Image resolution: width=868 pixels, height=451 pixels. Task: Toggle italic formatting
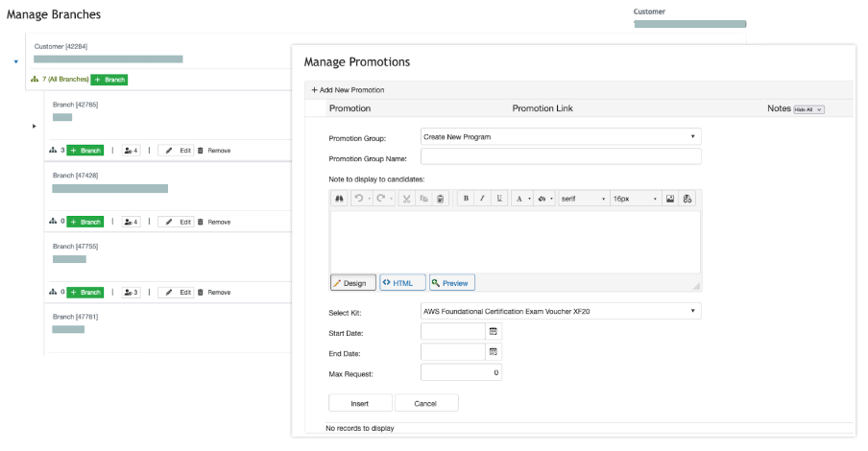482,199
